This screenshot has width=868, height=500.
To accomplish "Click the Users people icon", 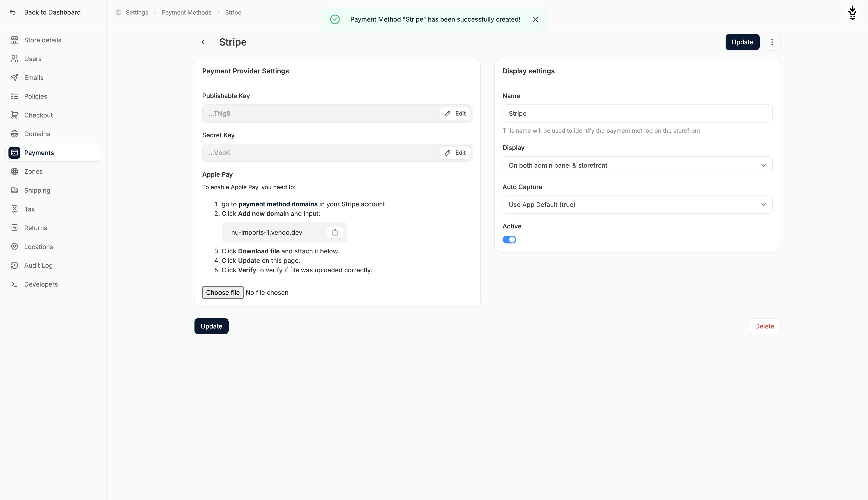I will tap(15, 59).
